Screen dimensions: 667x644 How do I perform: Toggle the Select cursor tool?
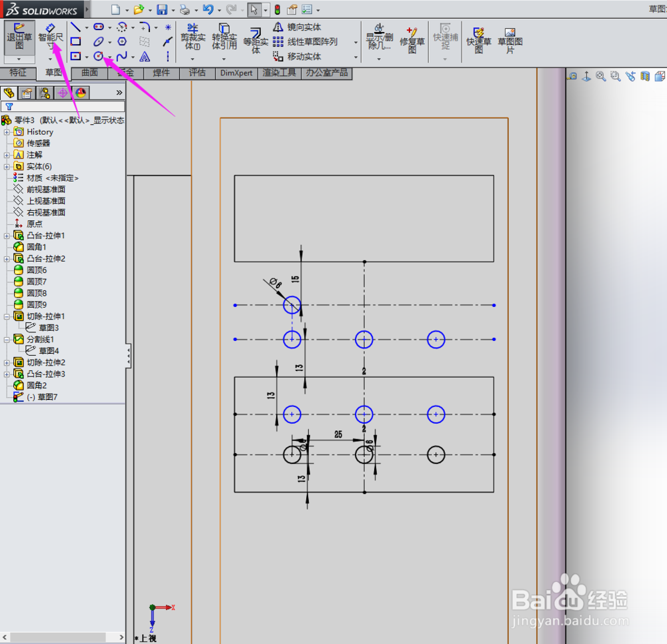point(254,9)
